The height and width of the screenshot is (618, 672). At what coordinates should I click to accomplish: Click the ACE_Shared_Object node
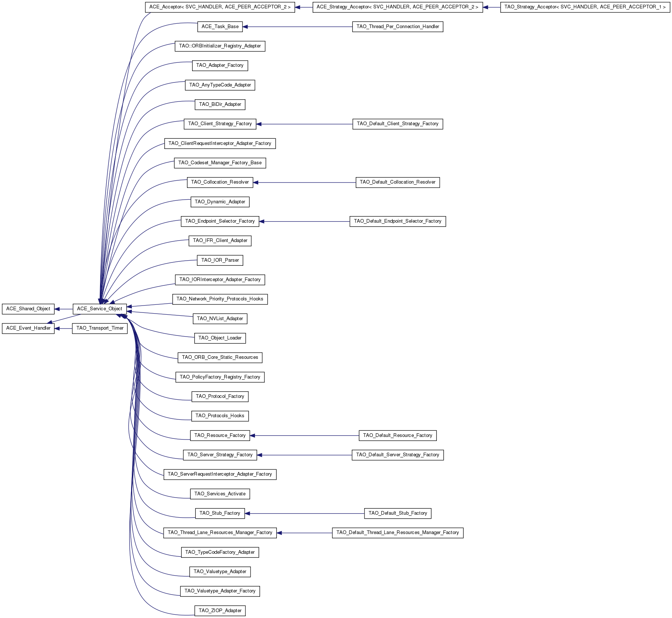point(28,309)
